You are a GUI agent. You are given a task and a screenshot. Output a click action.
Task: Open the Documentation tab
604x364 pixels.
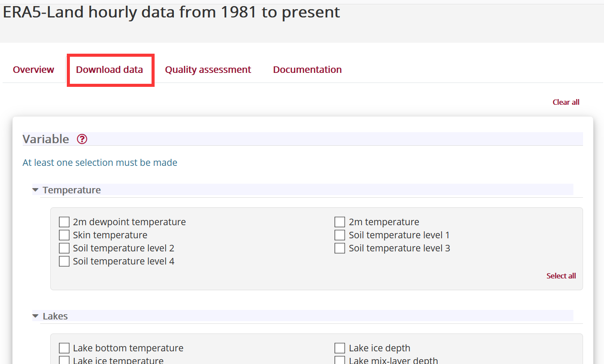coord(307,70)
